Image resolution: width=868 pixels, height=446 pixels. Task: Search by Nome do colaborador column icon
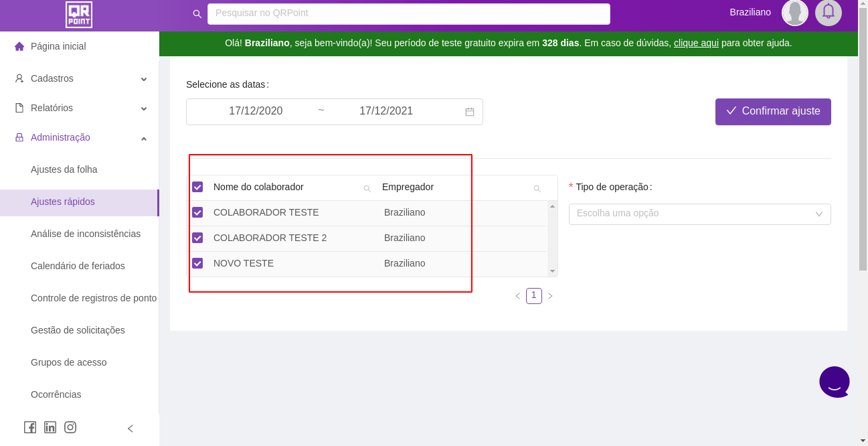[367, 189]
